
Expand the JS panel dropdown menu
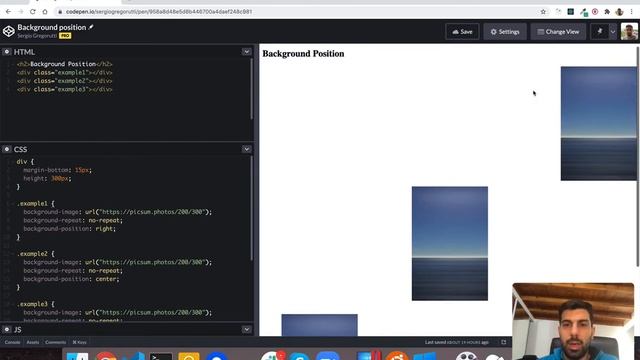pos(247,329)
